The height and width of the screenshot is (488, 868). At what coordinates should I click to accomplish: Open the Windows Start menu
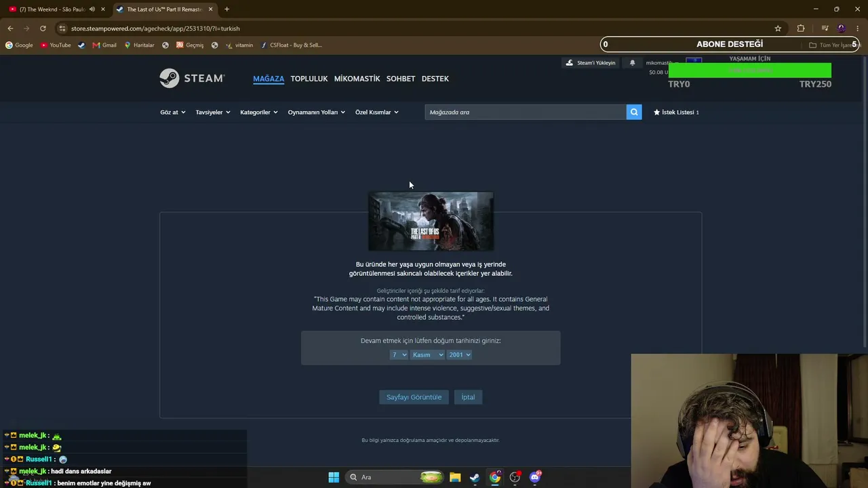(x=334, y=477)
